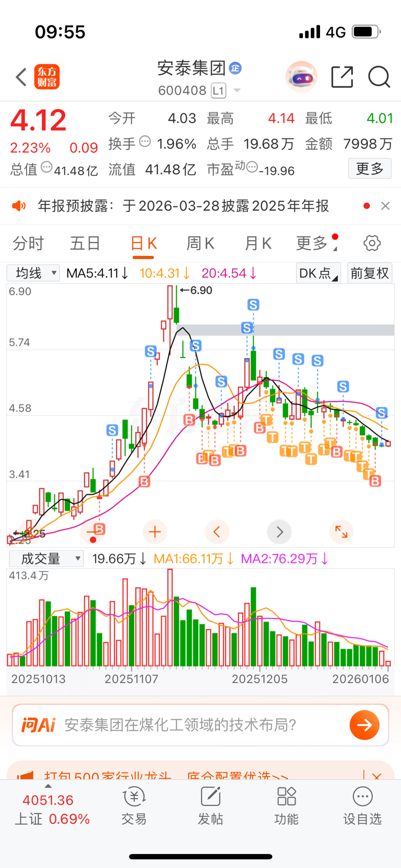Tap the blue 企 verified badge
Image resolution: width=401 pixels, height=868 pixels.
pos(235,68)
